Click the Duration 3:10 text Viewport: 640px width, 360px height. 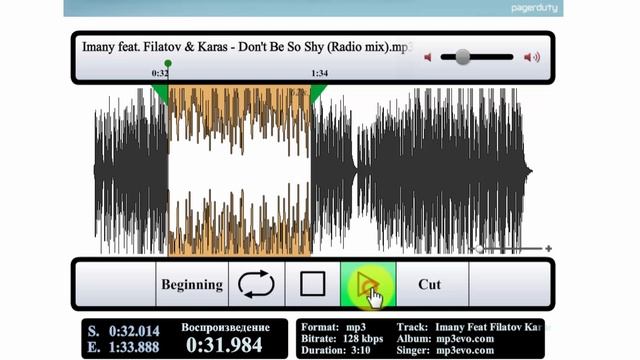[336, 350]
